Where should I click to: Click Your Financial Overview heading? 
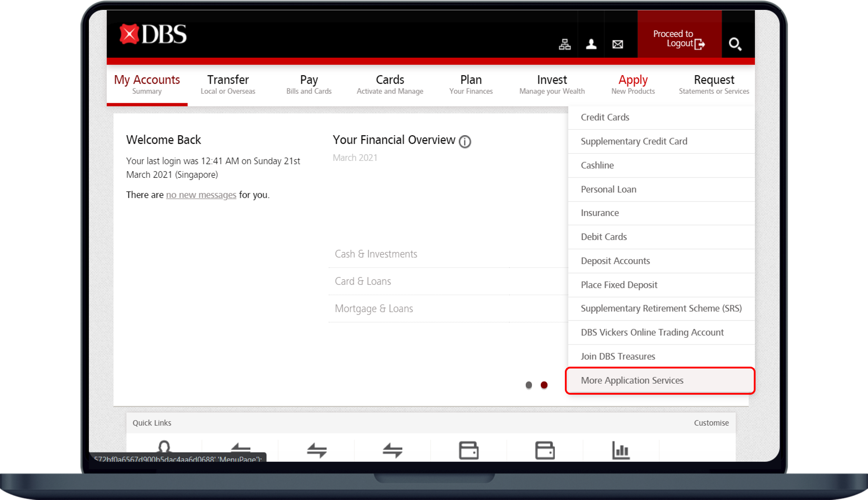(x=394, y=140)
